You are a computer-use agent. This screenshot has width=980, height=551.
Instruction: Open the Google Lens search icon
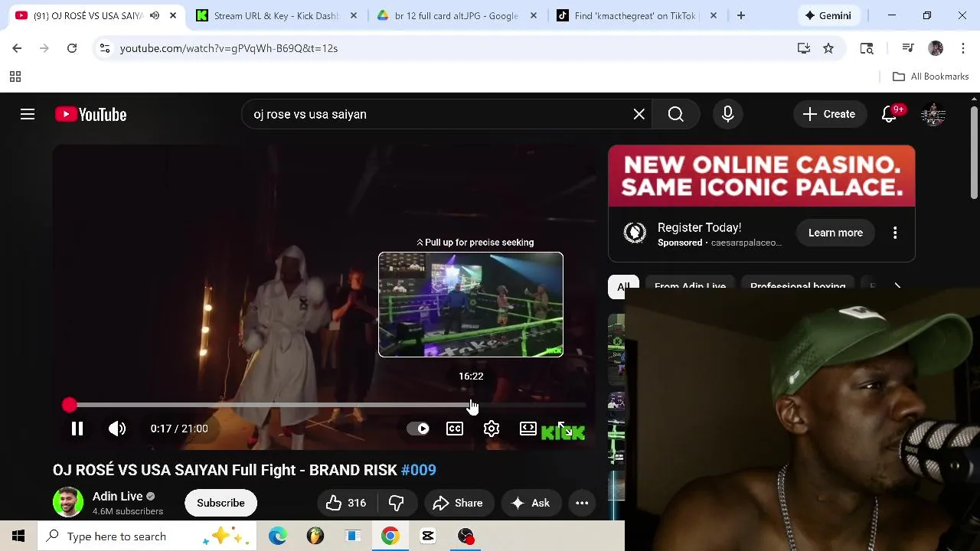867,48
